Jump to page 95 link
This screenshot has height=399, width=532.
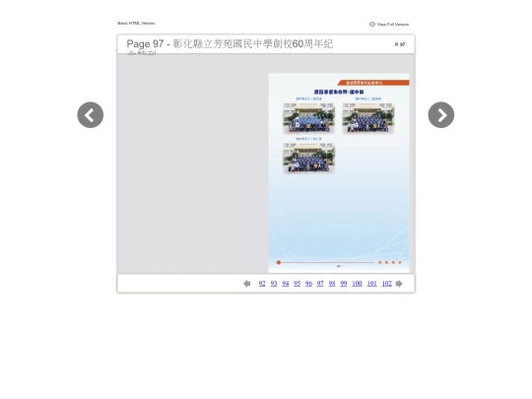click(x=297, y=284)
